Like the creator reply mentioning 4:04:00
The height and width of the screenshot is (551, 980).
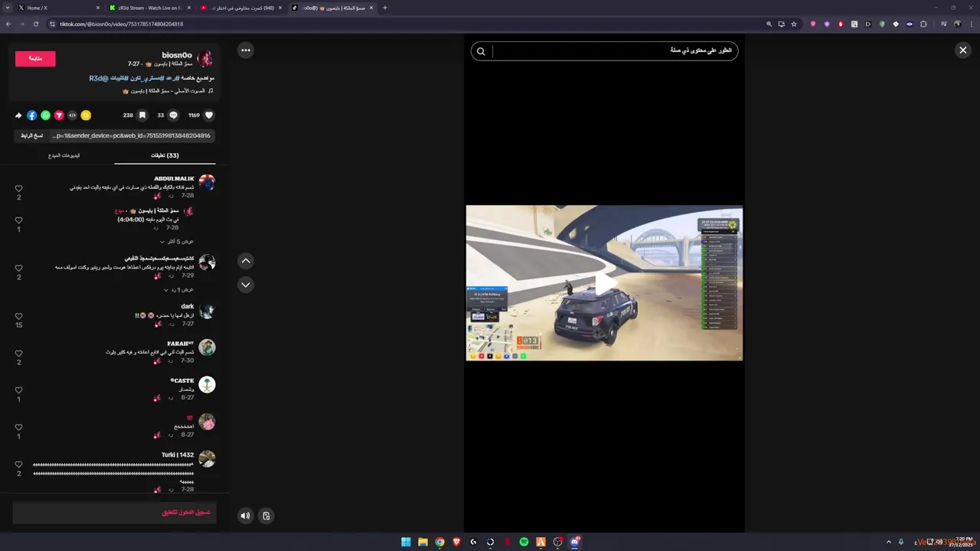coord(19,220)
